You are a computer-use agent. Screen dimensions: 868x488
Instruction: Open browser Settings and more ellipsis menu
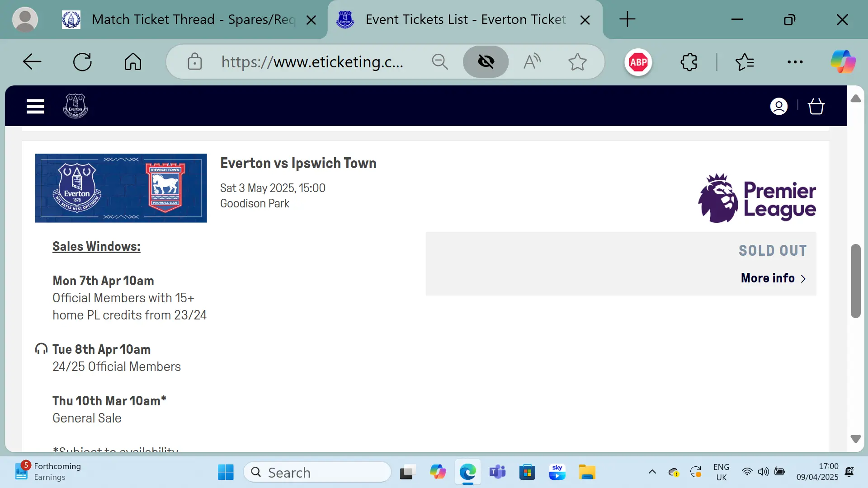point(795,62)
